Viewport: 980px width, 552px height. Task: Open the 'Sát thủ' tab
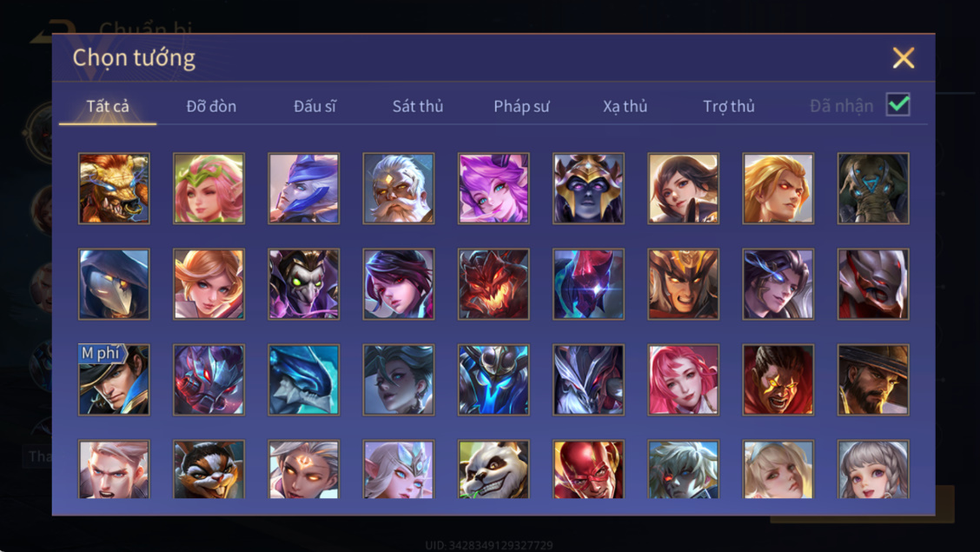point(418,106)
